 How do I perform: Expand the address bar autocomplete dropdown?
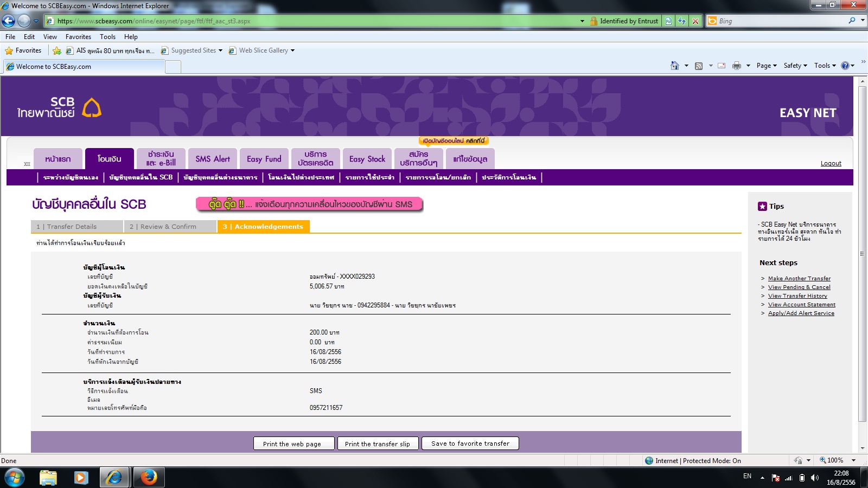(x=582, y=21)
